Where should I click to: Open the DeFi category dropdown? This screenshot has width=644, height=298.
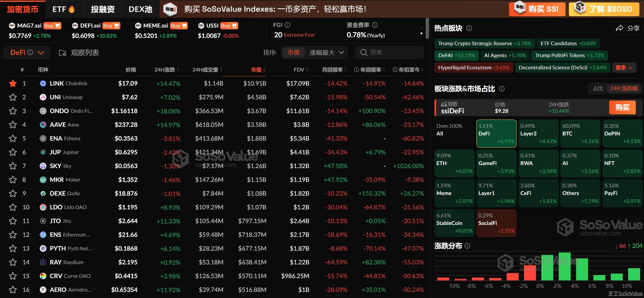(x=27, y=53)
